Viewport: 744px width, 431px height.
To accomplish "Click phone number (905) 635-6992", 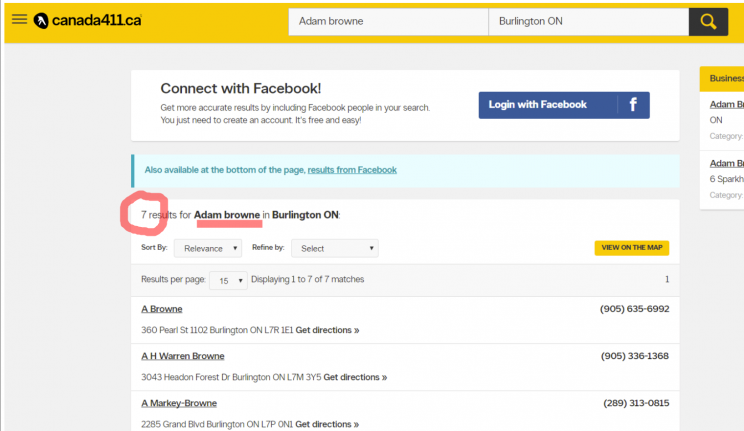I will pos(634,309).
